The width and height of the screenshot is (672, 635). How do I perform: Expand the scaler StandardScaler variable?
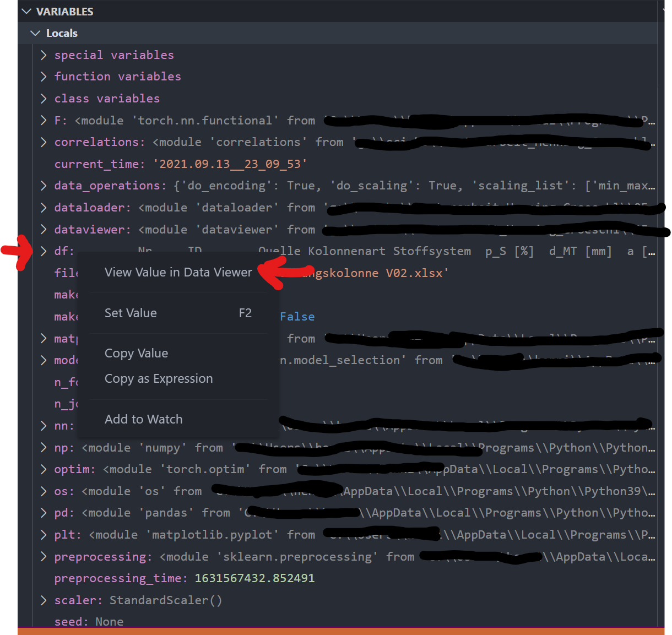[x=44, y=600]
